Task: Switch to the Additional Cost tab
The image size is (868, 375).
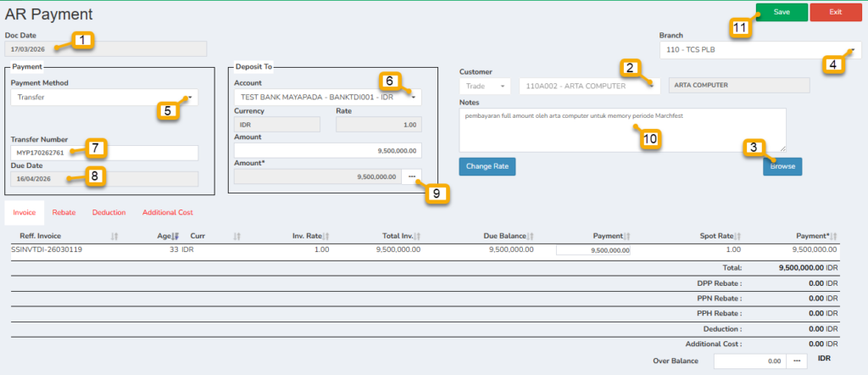Action: (168, 212)
